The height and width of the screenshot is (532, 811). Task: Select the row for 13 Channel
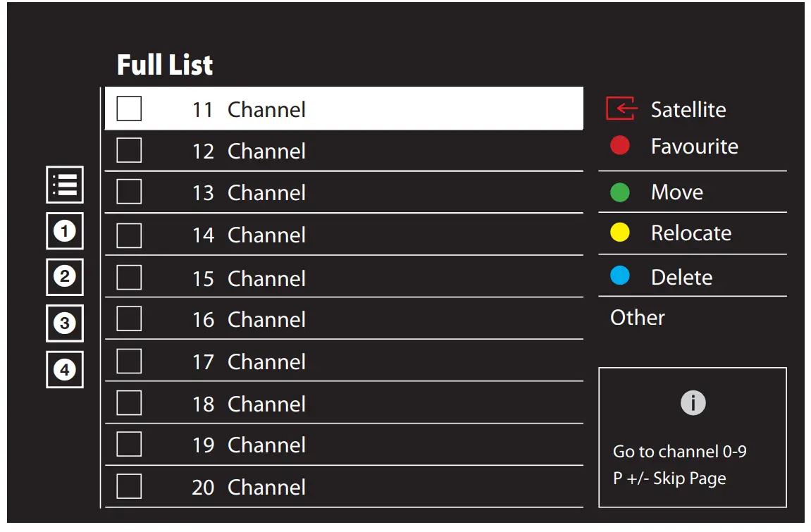(345, 192)
